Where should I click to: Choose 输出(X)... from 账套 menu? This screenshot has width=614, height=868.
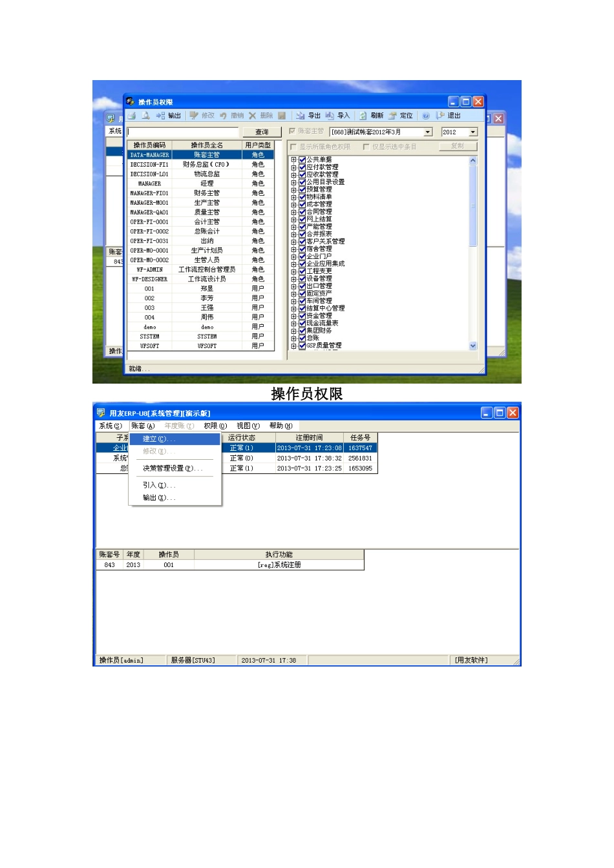pos(175,498)
